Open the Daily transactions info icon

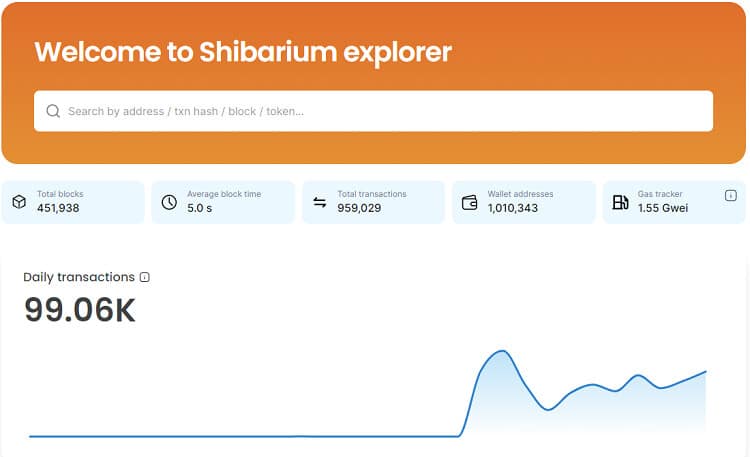144,277
